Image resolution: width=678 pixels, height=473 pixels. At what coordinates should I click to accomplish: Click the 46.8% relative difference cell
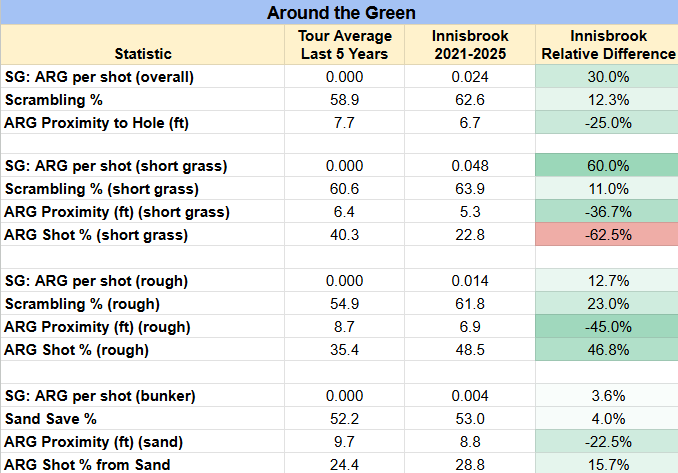coord(607,349)
